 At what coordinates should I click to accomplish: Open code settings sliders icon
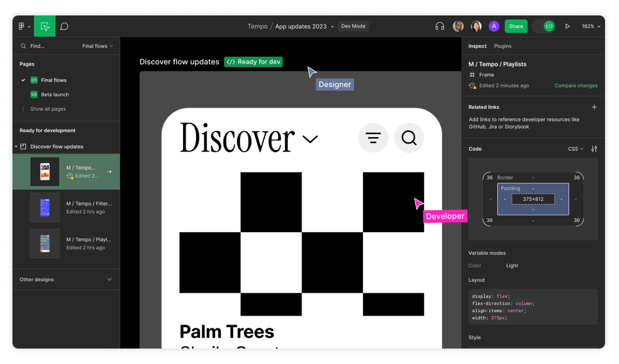click(x=594, y=149)
